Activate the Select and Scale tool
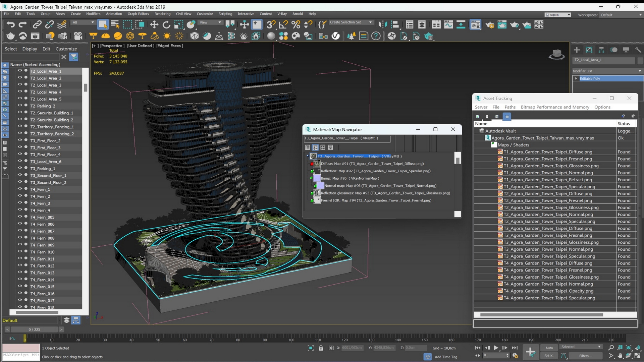This screenshot has width=644, height=362. pos(179,24)
